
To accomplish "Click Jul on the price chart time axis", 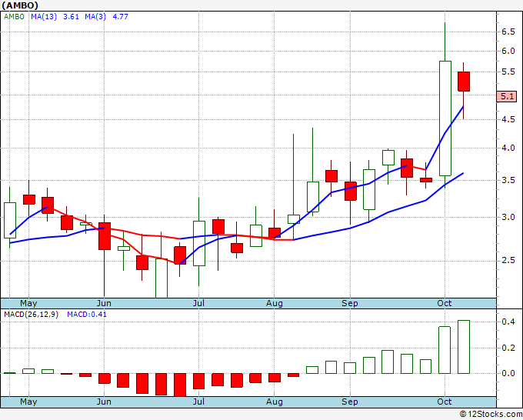I will pyautogui.click(x=198, y=303).
